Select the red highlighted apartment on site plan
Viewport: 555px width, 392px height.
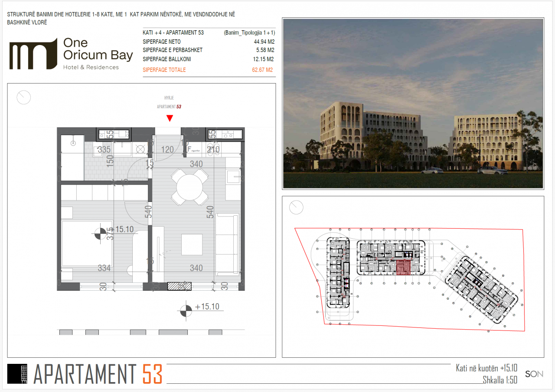coord(403,268)
